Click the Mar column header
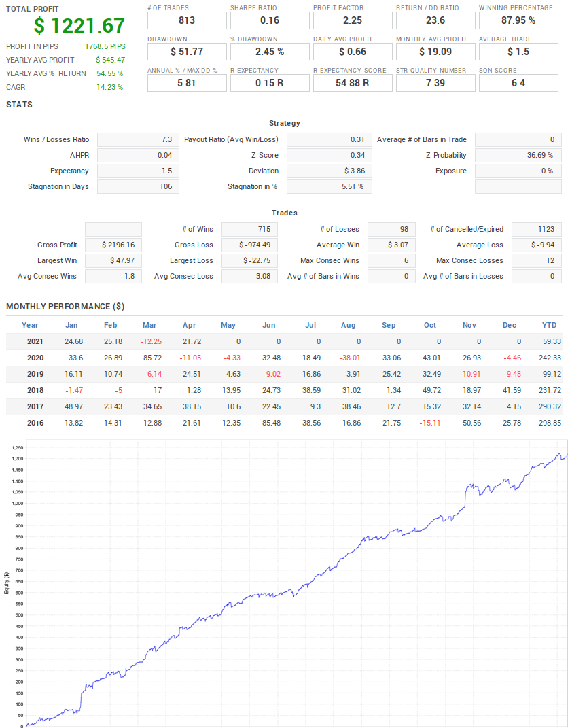 [149, 325]
